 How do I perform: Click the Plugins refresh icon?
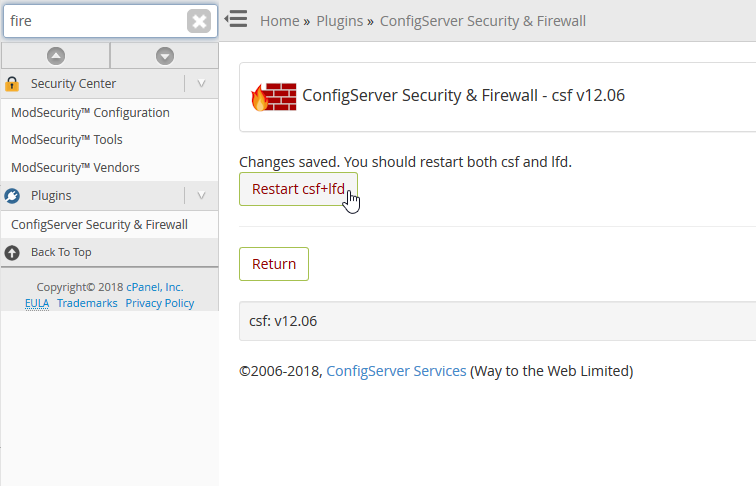click(x=13, y=196)
